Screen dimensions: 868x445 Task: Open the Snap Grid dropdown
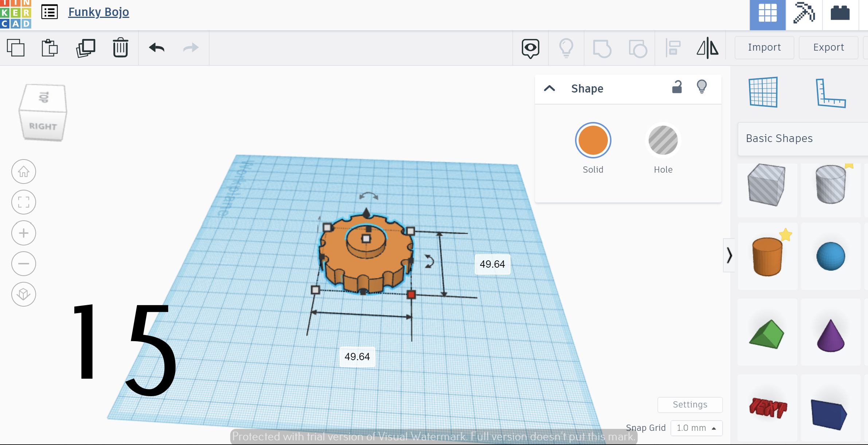696,428
